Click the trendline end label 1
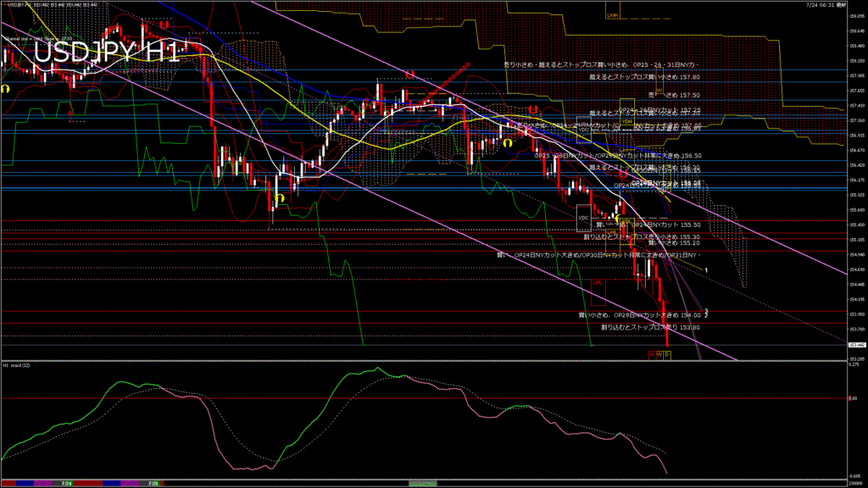This screenshot has height=488, width=868. 706,270
